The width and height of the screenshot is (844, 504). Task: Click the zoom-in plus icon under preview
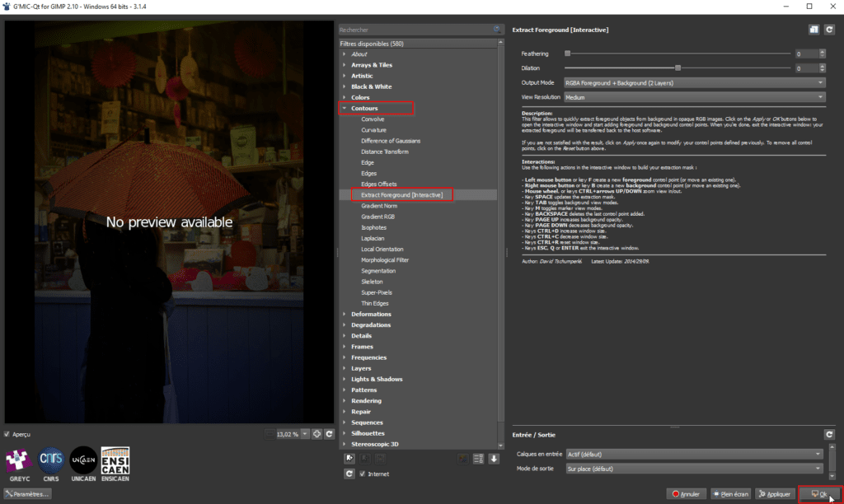click(x=316, y=434)
